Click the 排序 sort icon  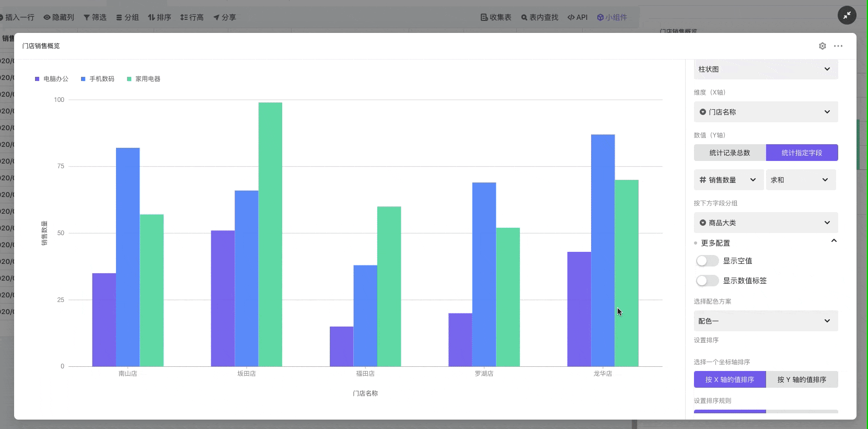(152, 17)
